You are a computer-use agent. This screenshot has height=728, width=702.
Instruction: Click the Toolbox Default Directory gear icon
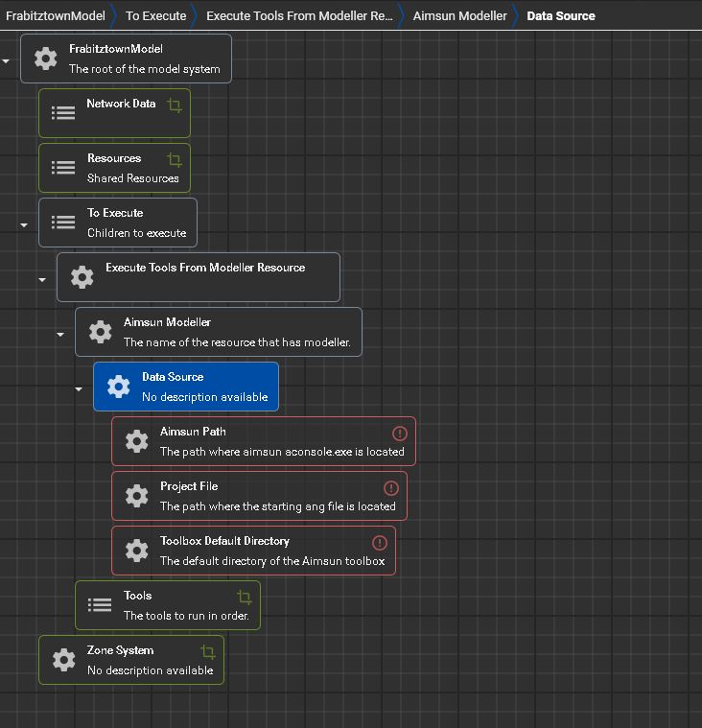tap(136, 551)
